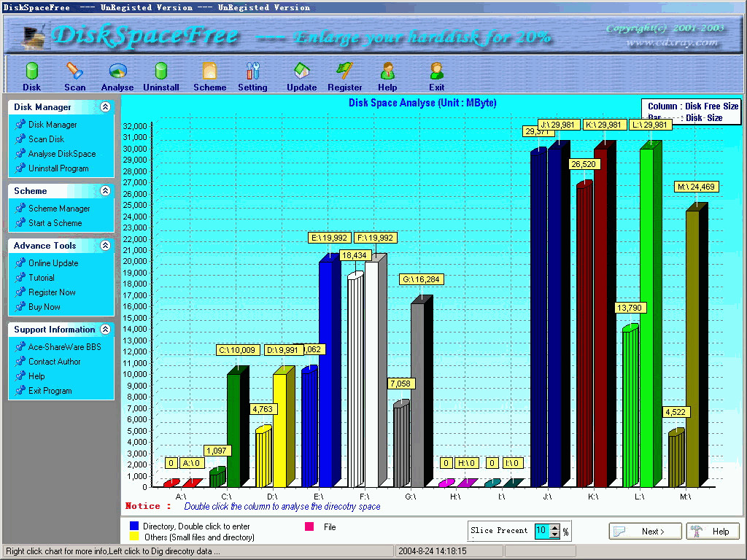Decrease Slice Precent with down arrow

click(554, 534)
